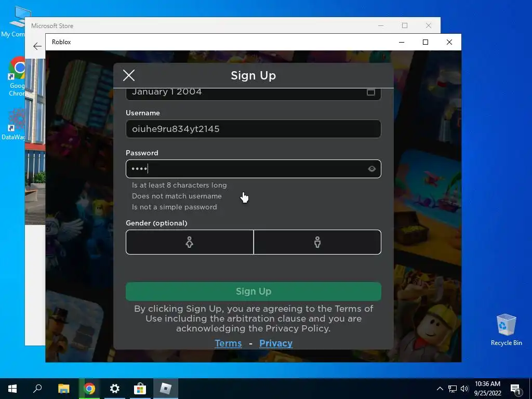Click the 'Is at least 8 characters long' hint
532x399 pixels.
coord(179,185)
